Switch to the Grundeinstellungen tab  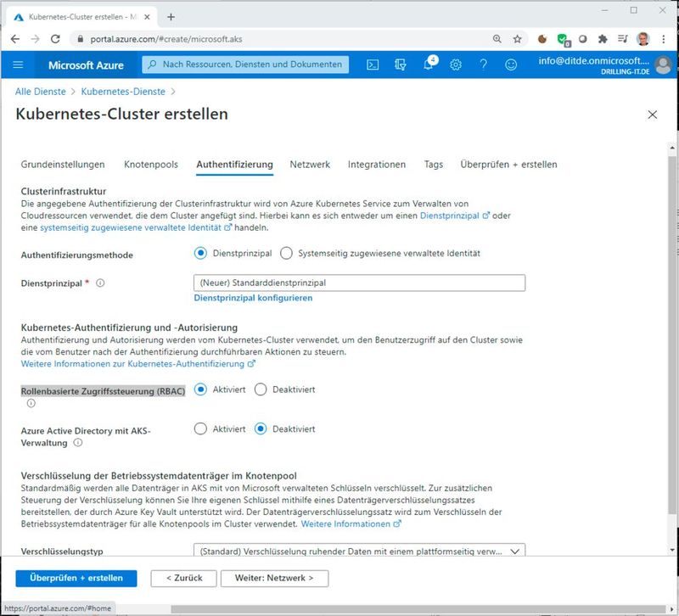(63, 165)
